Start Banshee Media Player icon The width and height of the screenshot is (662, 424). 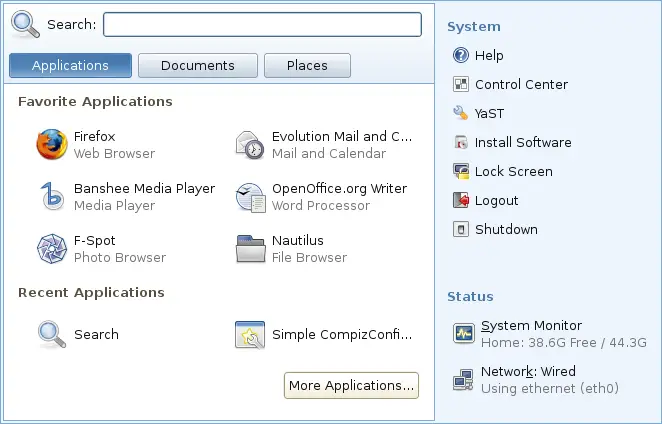click(51, 197)
